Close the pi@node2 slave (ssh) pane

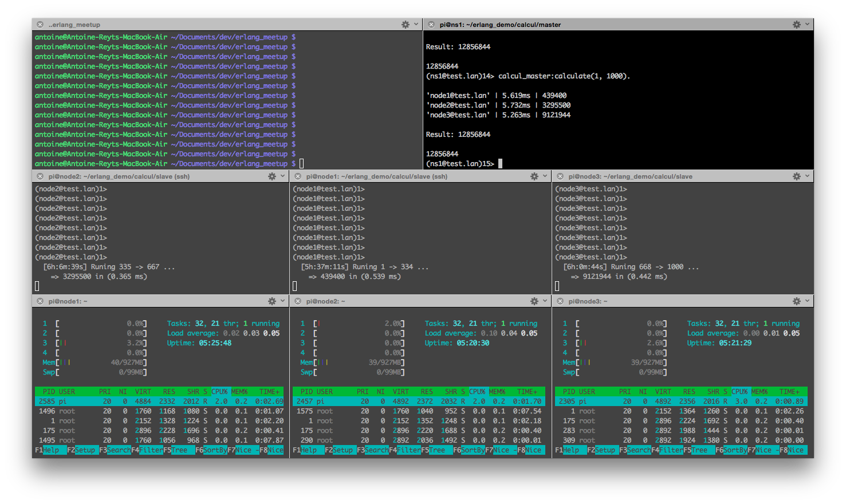point(40,176)
